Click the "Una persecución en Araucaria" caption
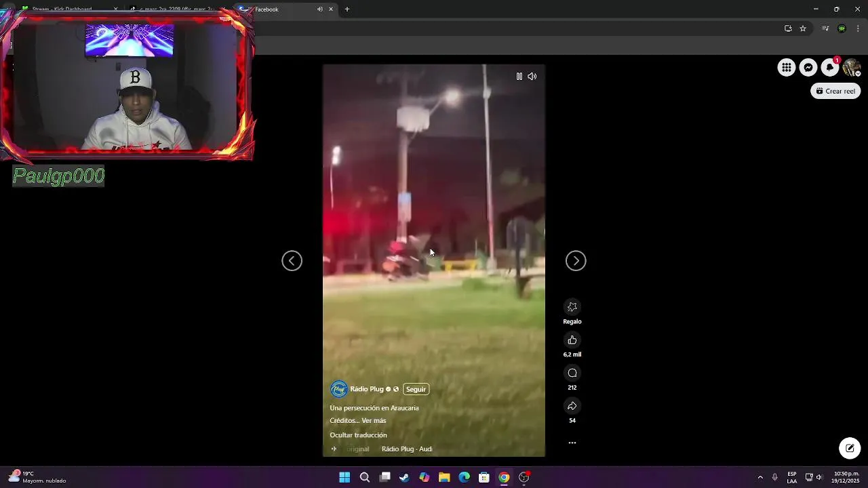Image resolution: width=868 pixels, height=488 pixels. [374, 408]
